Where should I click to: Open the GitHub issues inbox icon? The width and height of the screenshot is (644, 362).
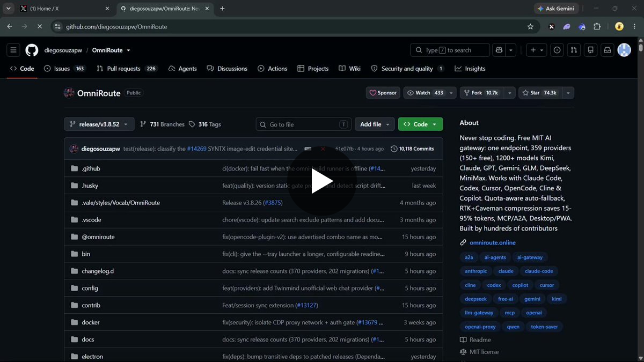coord(557,50)
